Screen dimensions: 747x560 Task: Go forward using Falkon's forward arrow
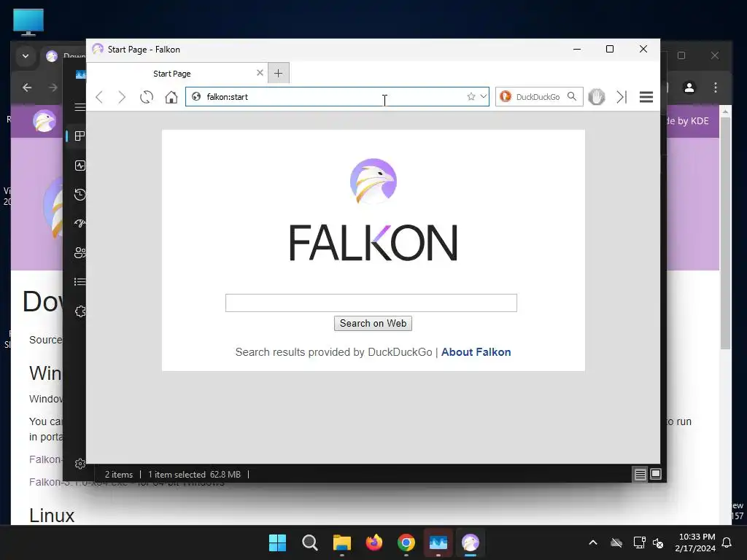[x=122, y=97]
